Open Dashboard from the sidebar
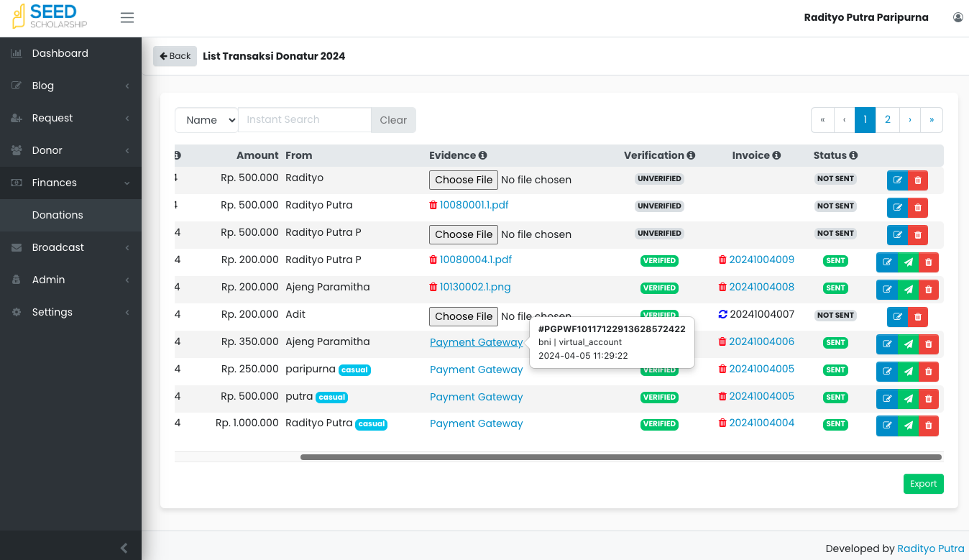 click(70, 53)
